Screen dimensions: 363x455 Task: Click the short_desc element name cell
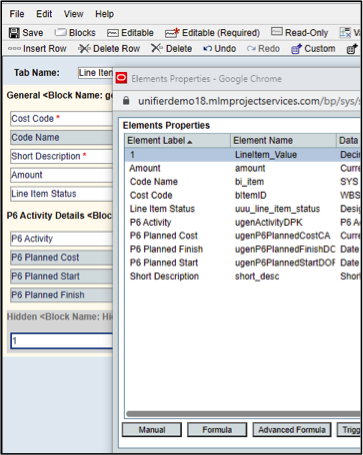257,276
